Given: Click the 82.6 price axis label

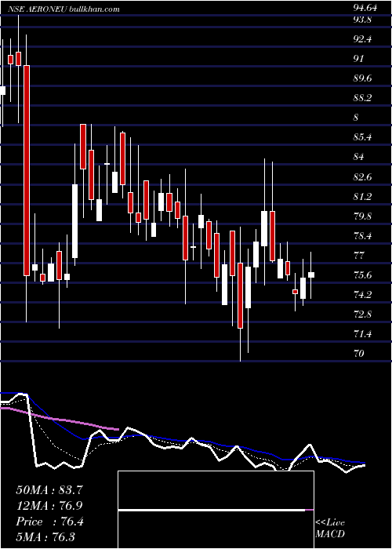Looking at the screenshot, I should 362,177.
